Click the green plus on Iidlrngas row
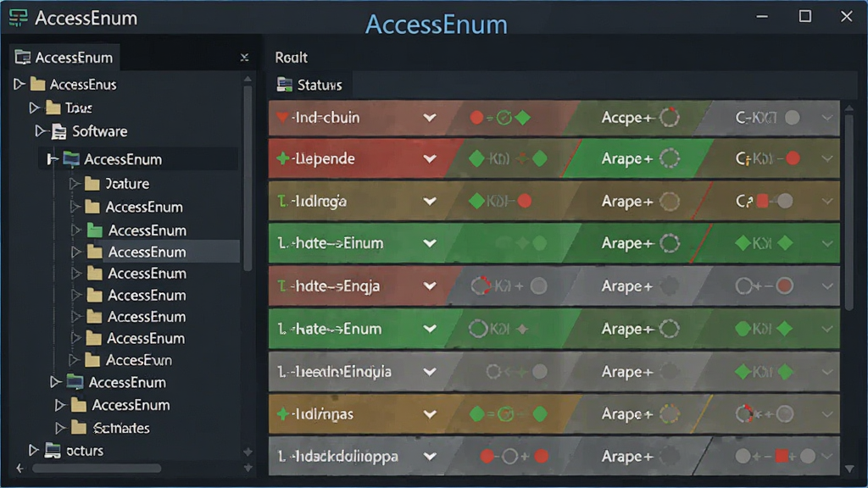Image resolution: width=868 pixels, height=488 pixels. 282,413
